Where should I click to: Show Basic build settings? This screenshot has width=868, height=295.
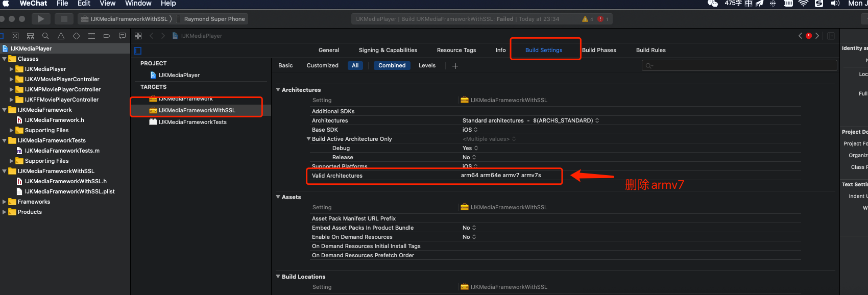(285, 65)
